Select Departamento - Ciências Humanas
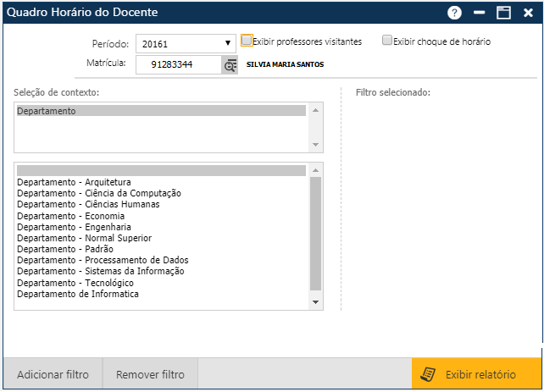 [161, 205]
